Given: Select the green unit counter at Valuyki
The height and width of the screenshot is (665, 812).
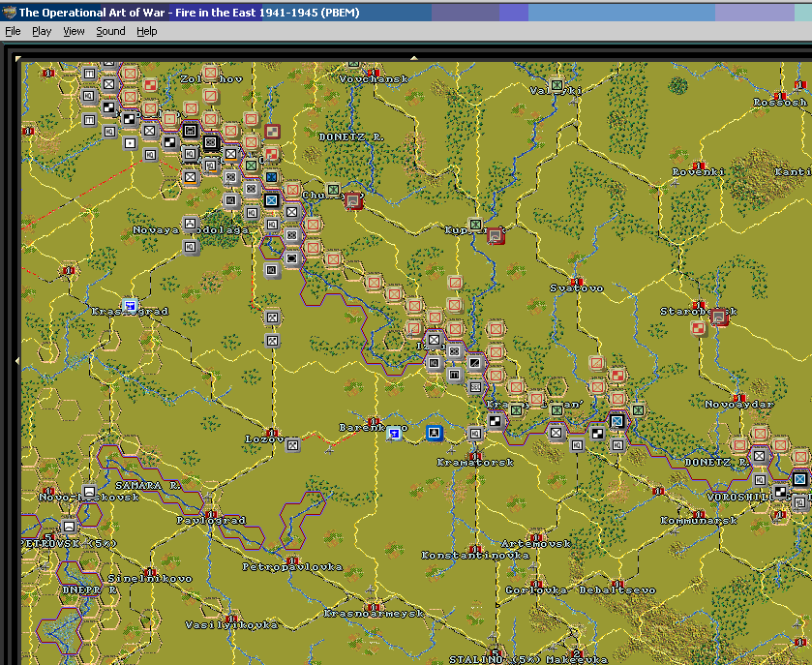Looking at the screenshot, I should [x=556, y=84].
